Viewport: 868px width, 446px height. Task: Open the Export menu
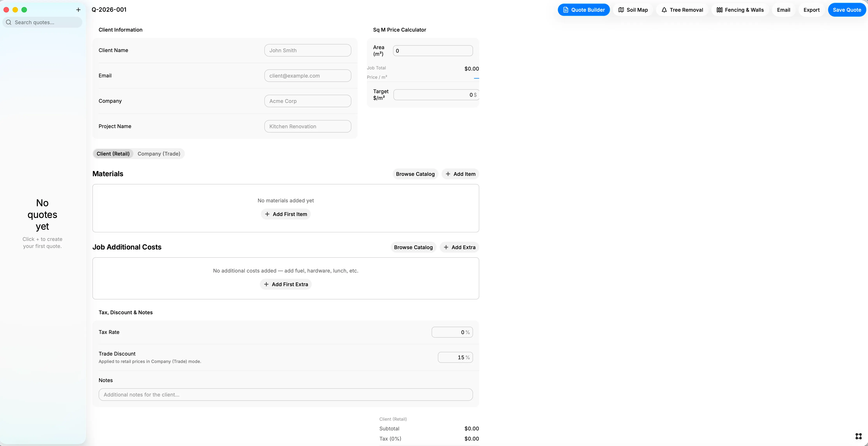811,10
